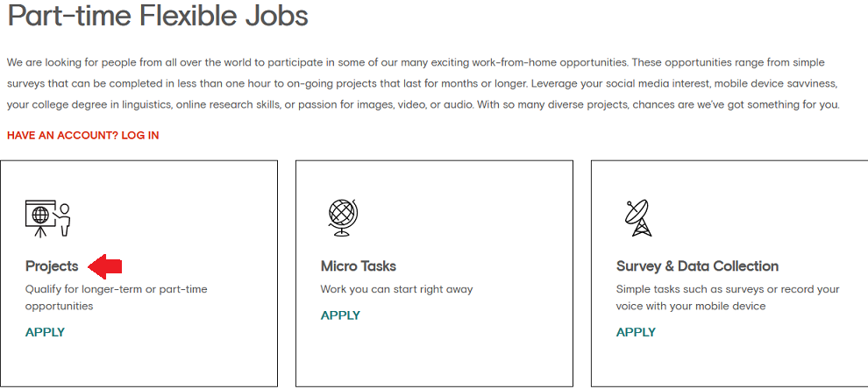The image size is (868, 389).
Task: Select the Micro Tasks heading
Action: (x=359, y=266)
